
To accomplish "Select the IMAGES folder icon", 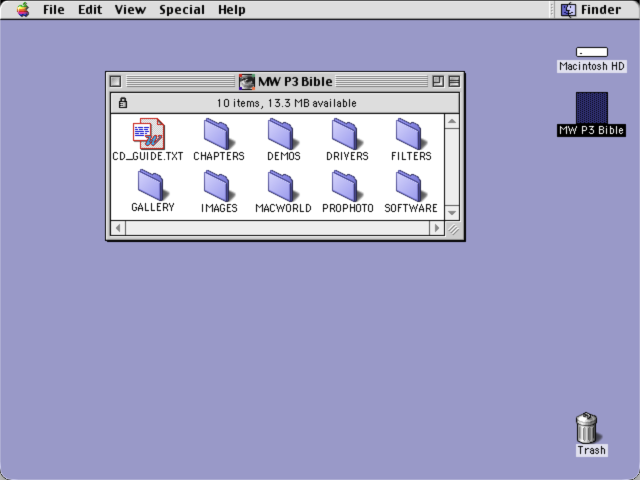I will click(x=219, y=185).
